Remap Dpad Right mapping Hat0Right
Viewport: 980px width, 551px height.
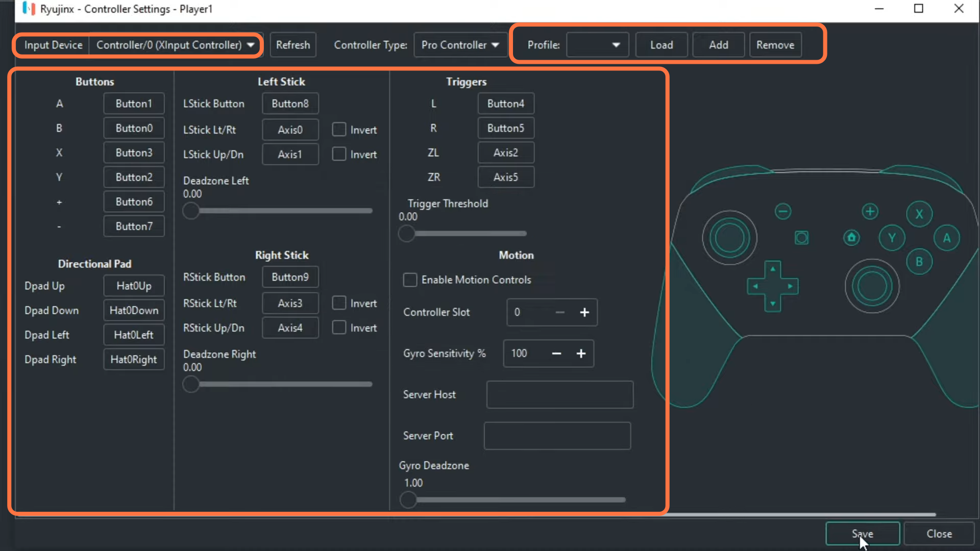(134, 359)
